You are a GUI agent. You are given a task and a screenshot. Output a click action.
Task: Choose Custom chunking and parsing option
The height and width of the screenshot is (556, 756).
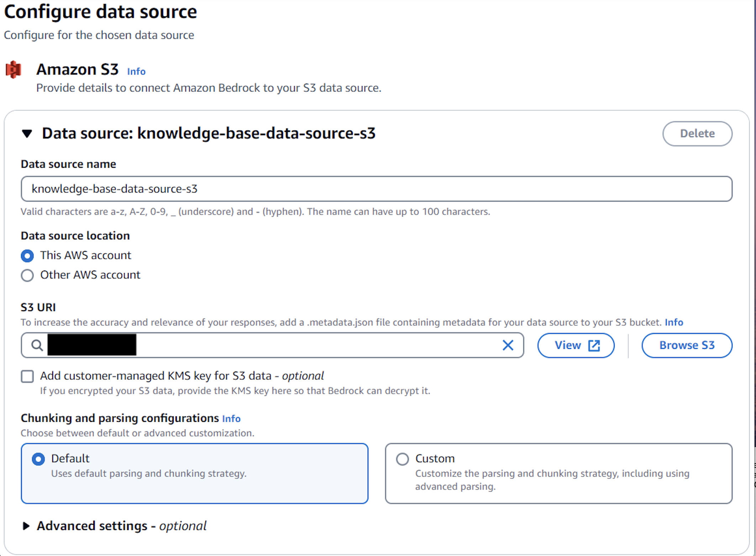coord(402,459)
